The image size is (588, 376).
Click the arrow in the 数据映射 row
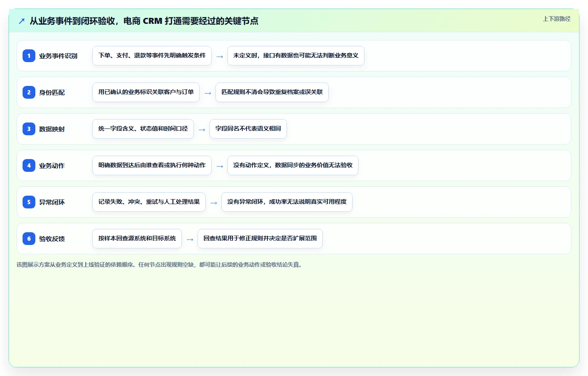(202, 129)
